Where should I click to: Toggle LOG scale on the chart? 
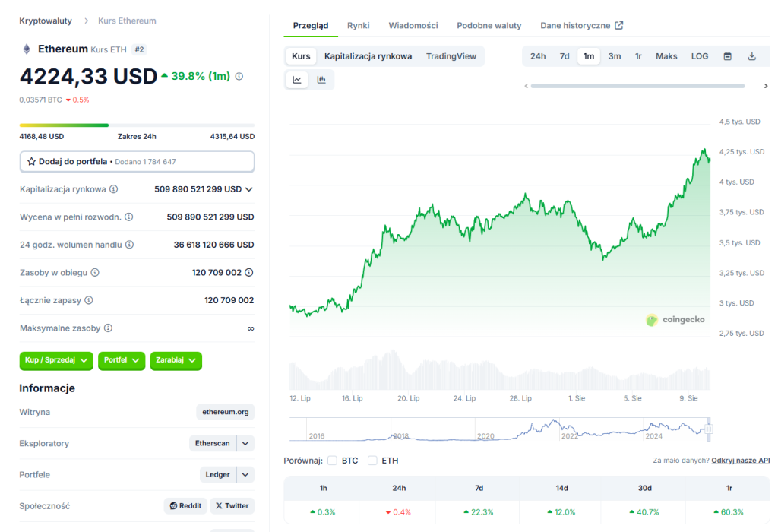[x=700, y=56]
